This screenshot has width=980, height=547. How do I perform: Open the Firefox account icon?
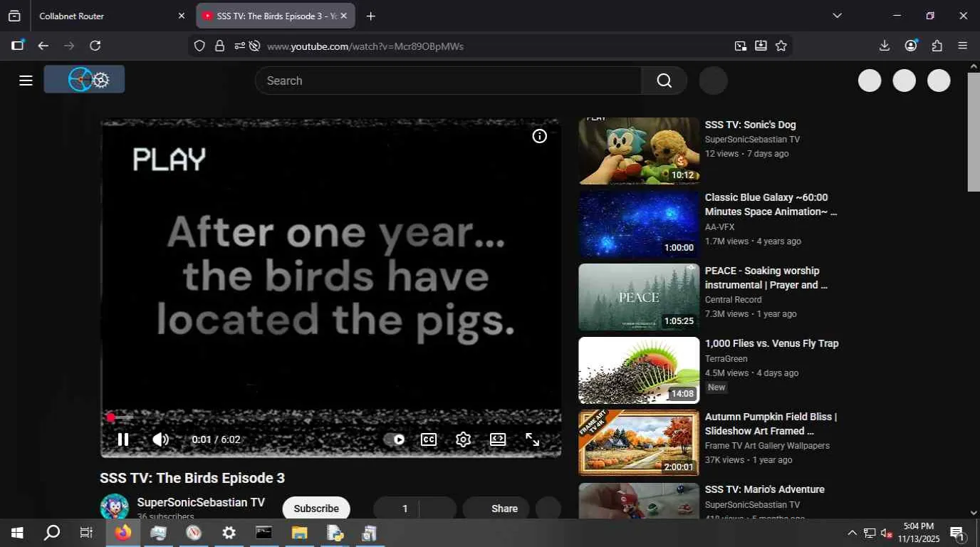911,46
